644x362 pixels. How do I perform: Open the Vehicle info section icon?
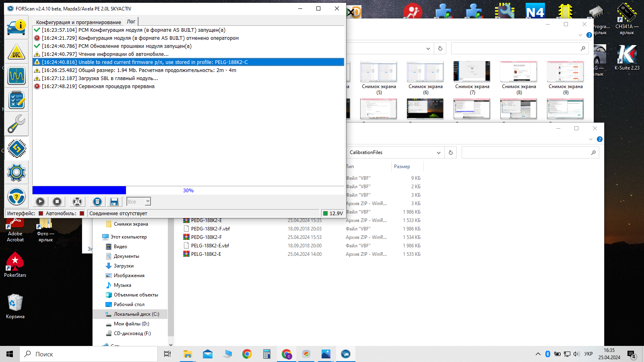pos(17,28)
